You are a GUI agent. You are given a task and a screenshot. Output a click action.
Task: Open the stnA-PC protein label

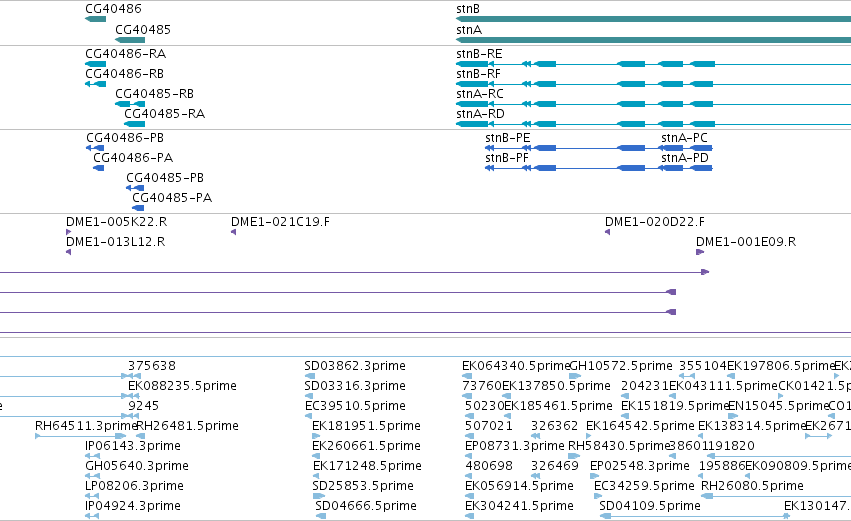tap(685, 138)
